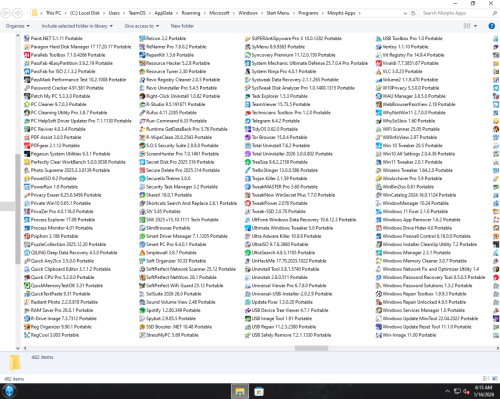Image resolution: width=500 pixels, height=399 pixels.
Task: Select the Windows Firewall Control icon
Action: pyautogui.click(x=379, y=236)
